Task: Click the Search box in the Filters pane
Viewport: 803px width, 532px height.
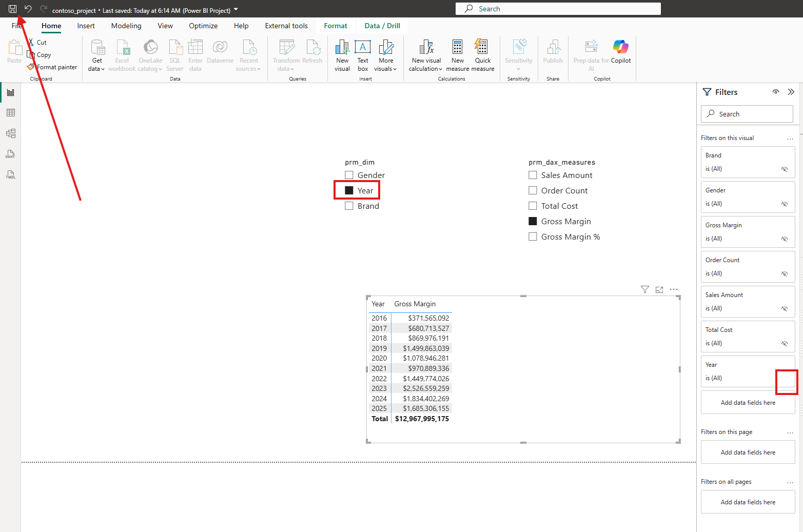Action: point(747,114)
